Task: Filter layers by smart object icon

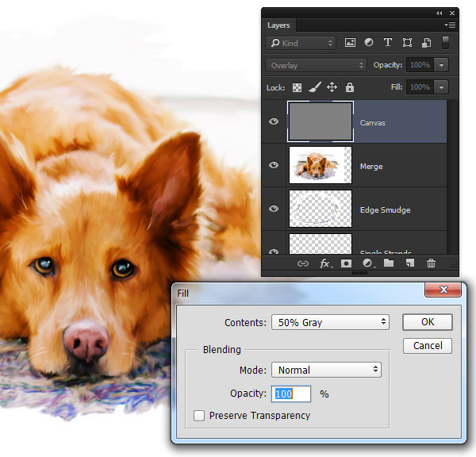Action: pyautogui.click(x=426, y=43)
